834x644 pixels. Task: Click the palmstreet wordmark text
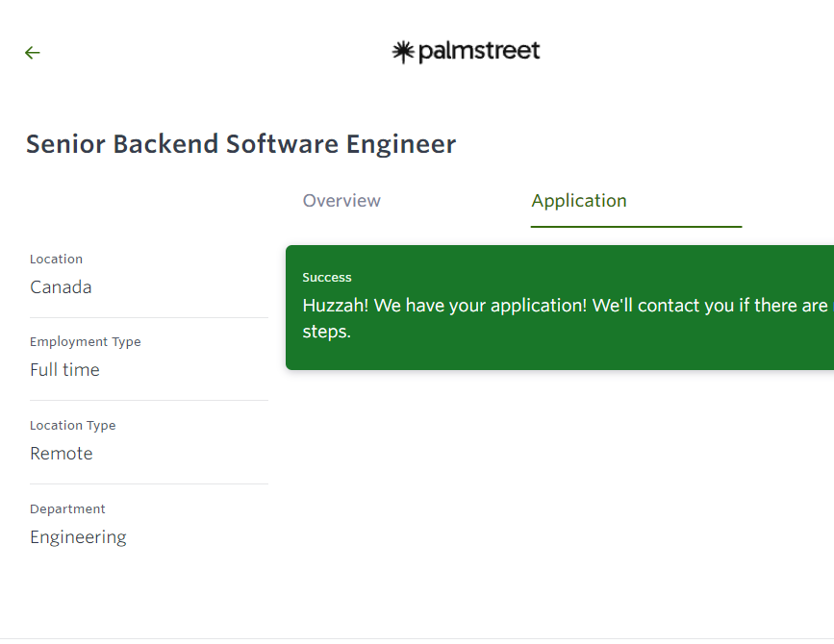click(478, 52)
